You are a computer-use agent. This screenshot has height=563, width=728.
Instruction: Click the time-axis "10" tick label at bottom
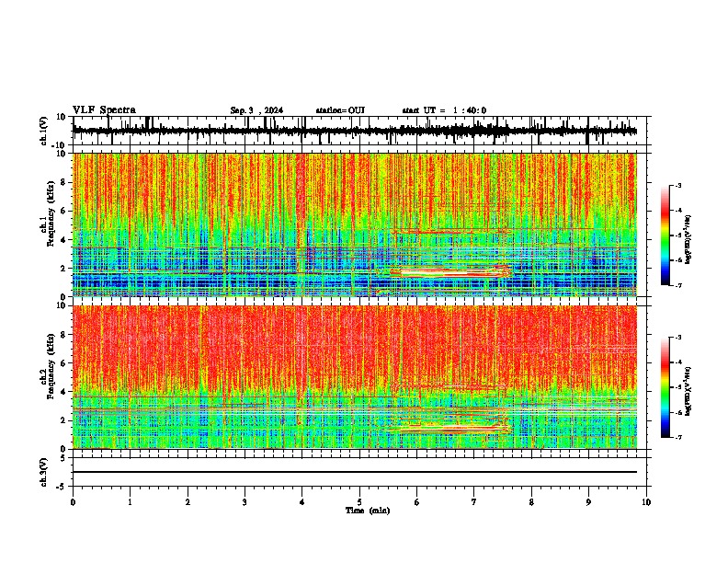646,502
